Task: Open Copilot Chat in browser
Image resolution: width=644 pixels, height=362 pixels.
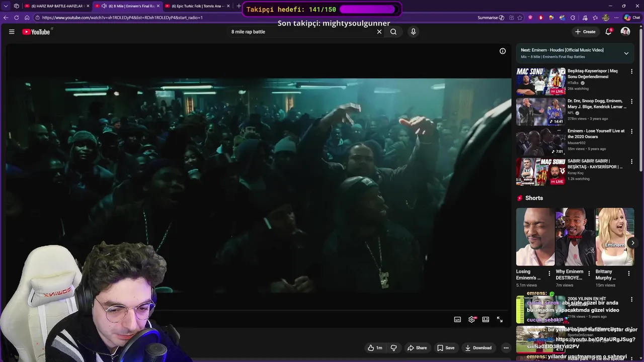Action: pos(632,18)
